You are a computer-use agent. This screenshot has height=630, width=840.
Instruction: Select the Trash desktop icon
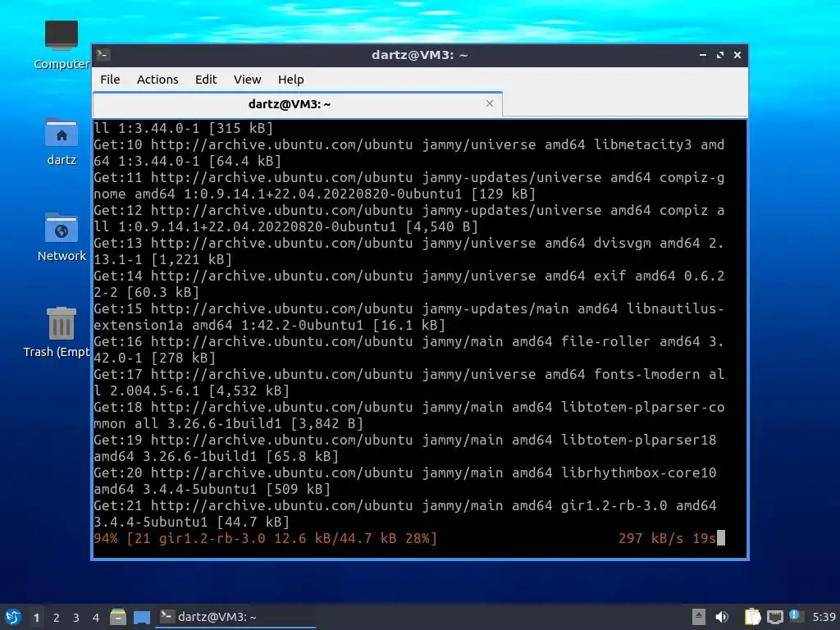[x=57, y=332]
